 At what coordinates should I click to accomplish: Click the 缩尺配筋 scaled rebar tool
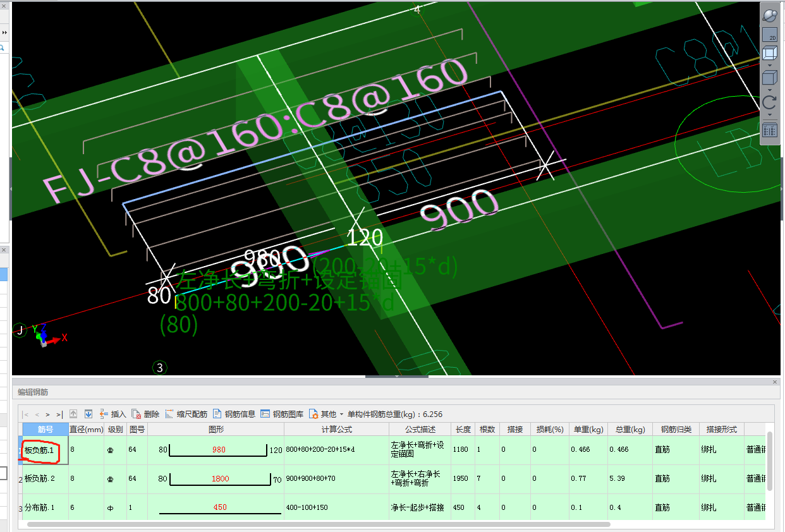click(186, 414)
